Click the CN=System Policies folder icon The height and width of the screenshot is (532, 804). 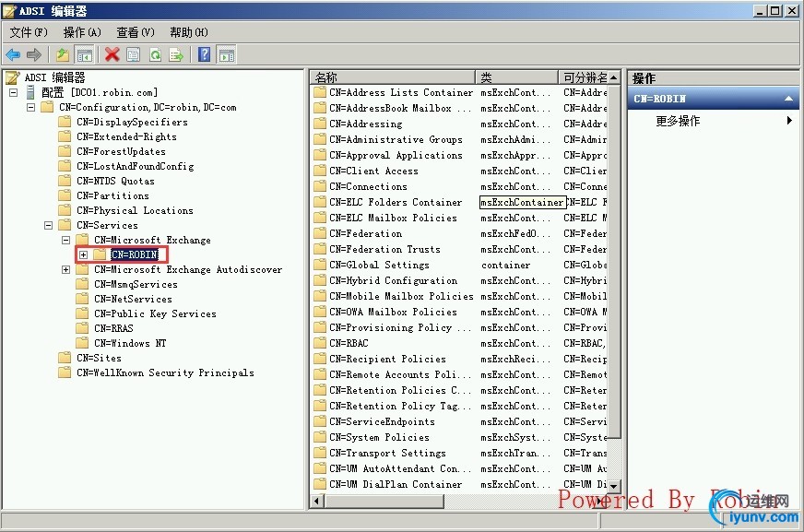click(320, 437)
